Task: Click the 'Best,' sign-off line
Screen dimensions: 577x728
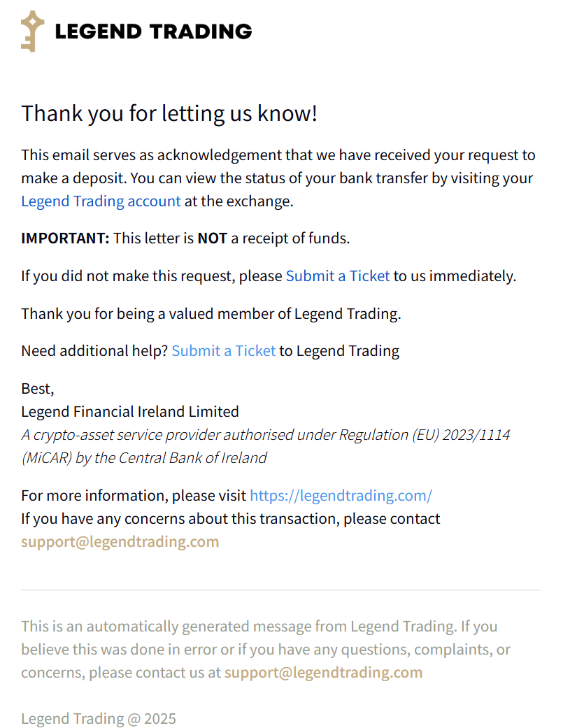Action: pos(38,389)
